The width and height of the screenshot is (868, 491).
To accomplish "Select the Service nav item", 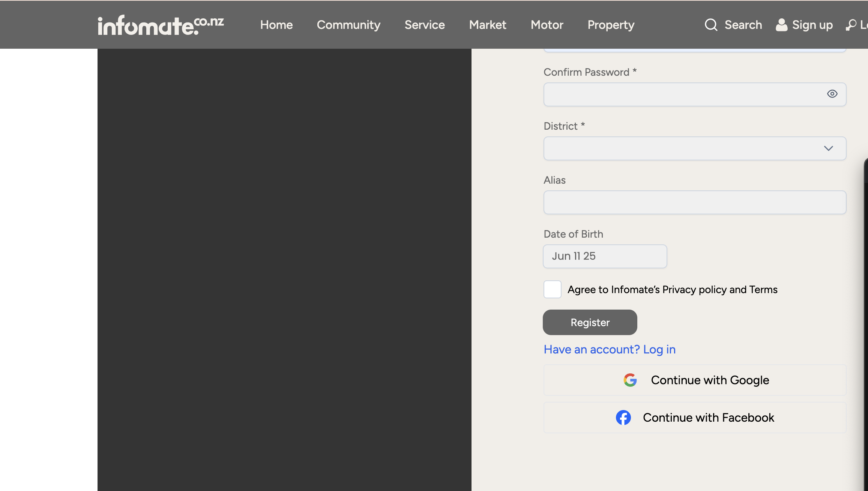I will pyautogui.click(x=425, y=25).
